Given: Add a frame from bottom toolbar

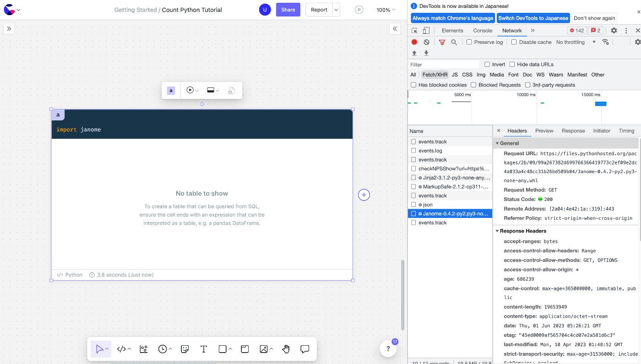Looking at the screenshot, I should tap(245, 349).
